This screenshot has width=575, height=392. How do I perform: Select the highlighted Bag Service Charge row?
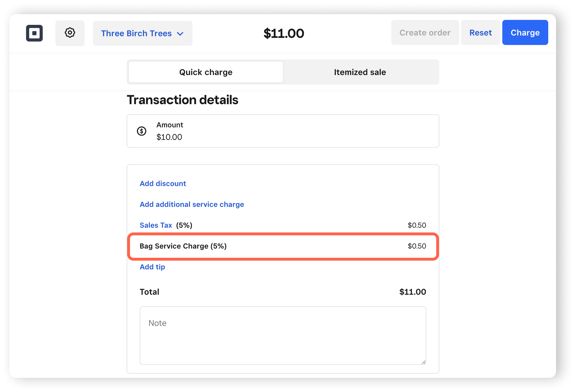coord(283,246)
